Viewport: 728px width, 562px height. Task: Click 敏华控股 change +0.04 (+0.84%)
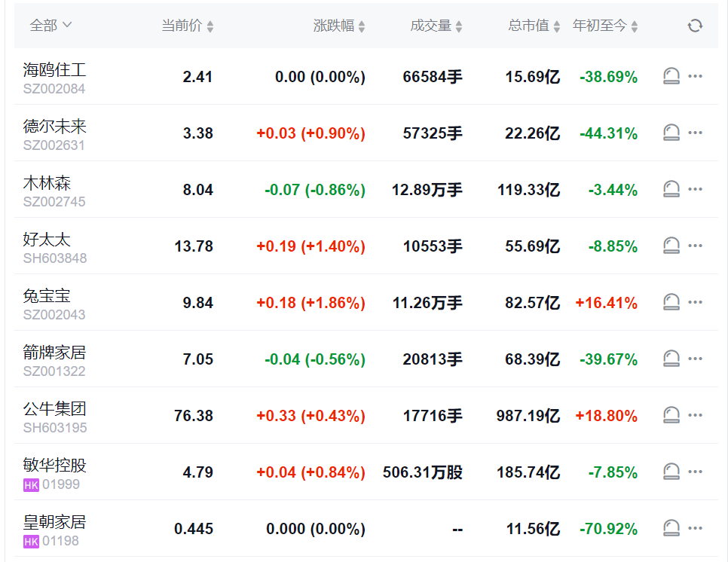coord(310,472)
